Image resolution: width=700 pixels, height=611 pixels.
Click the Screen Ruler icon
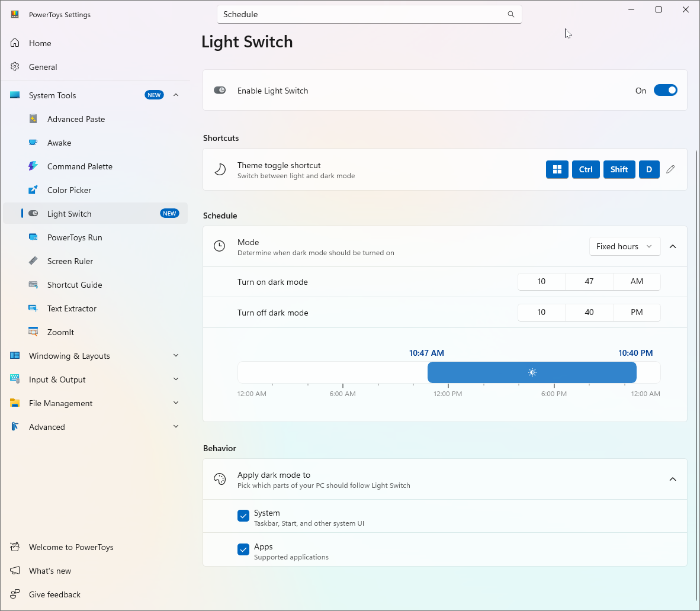click(x=33, y=261)
